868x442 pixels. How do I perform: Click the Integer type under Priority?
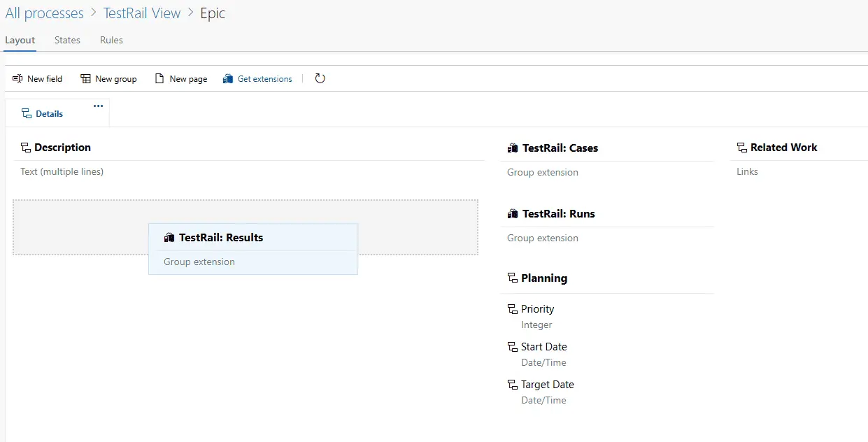pyautogui.click(x=536, y=325)
